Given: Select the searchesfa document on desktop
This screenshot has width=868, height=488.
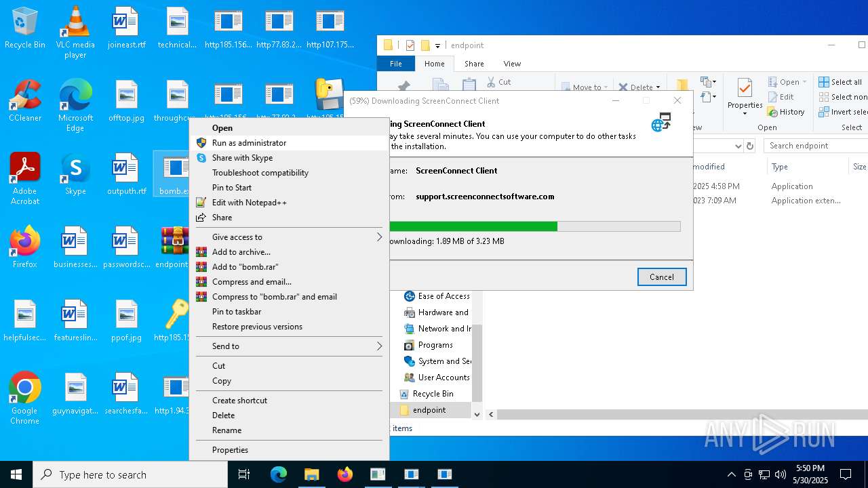Looking at the screenshot, I should pyautogui.click(x=126, y=394).
